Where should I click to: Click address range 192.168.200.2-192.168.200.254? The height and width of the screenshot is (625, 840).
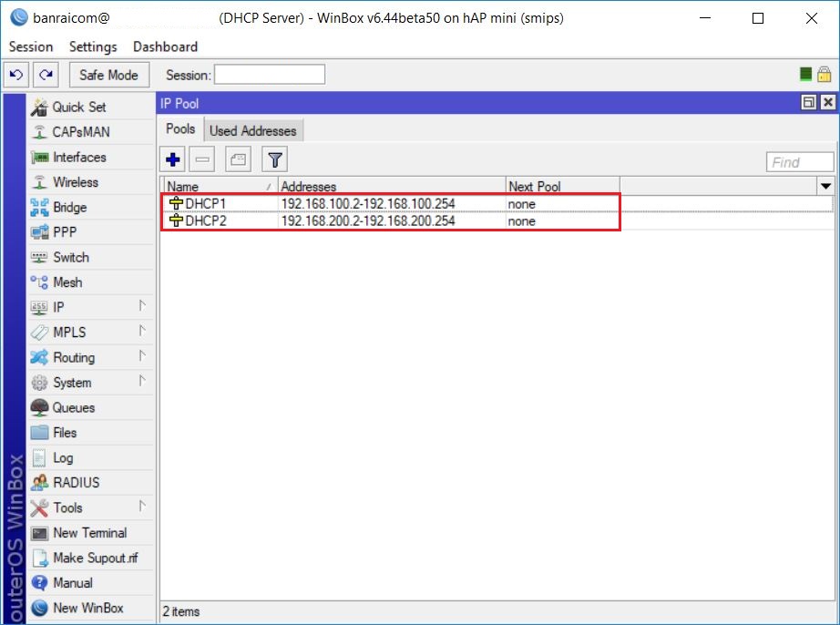tap(368, 221)
